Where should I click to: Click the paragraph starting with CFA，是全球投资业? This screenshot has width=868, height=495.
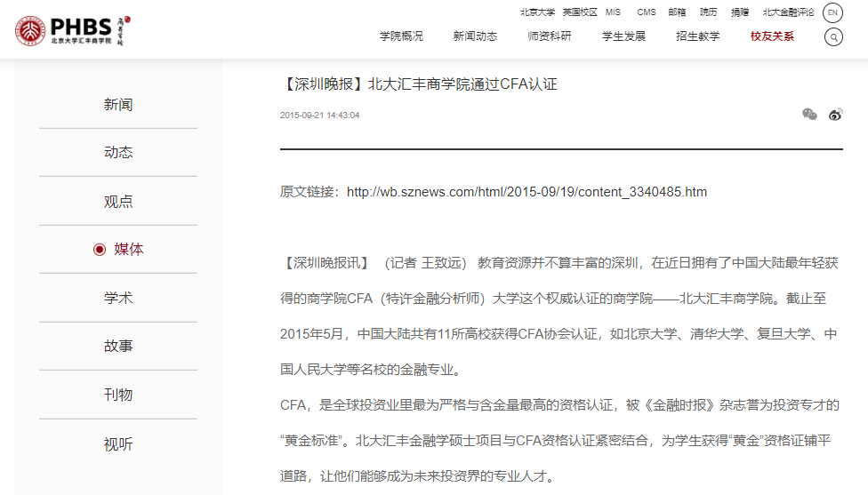tap(559, 441)
